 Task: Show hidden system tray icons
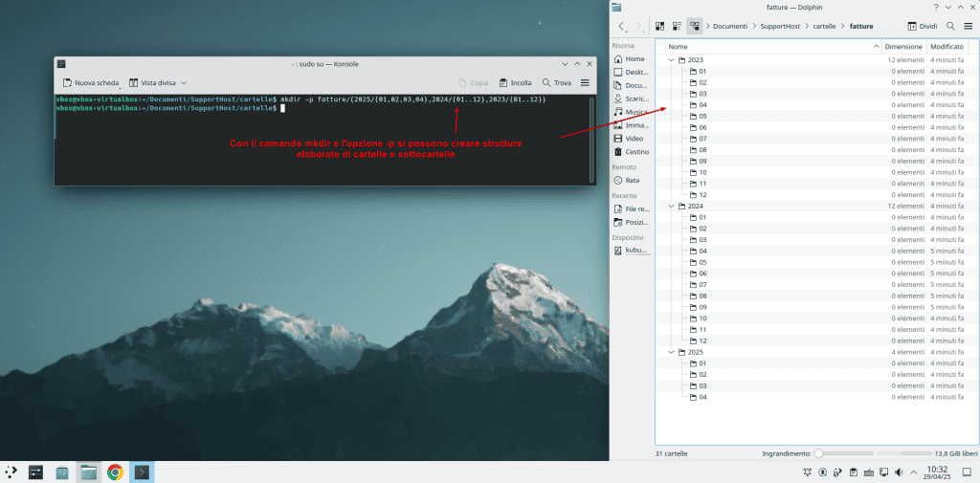point(914,472)
